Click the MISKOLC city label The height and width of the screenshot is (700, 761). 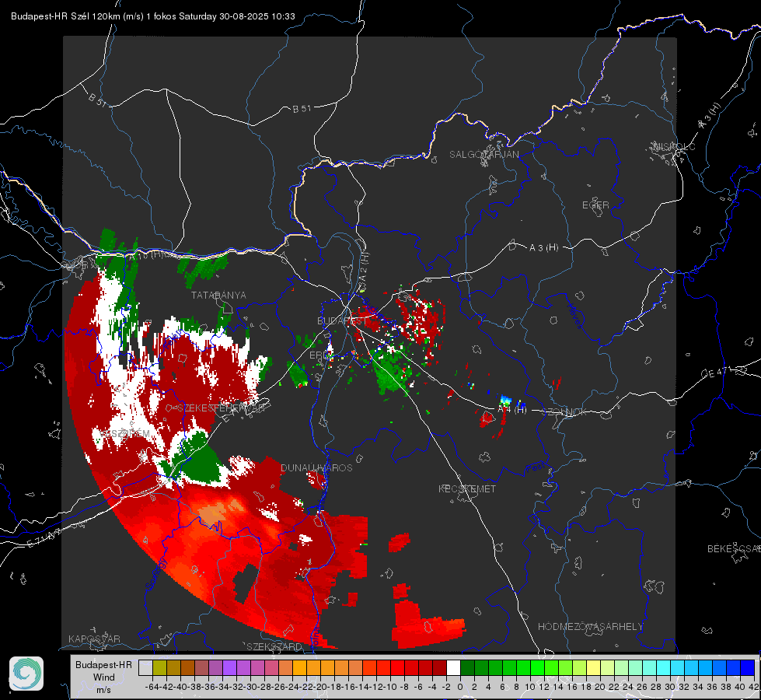674,146
